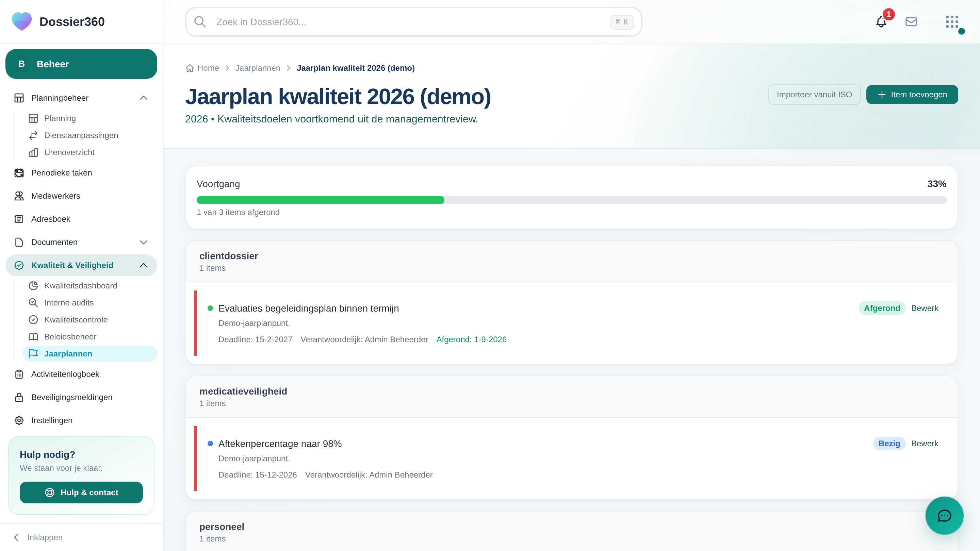The width and height of the screenshot is (980, 551).
Task: Open the apps grid menu
Action: pyautogui.click(x=952, y=22)
